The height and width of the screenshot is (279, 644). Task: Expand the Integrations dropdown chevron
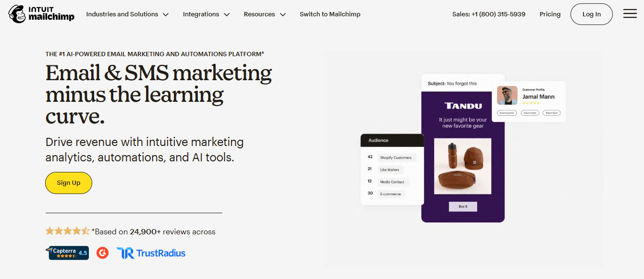tap(227, 14)
